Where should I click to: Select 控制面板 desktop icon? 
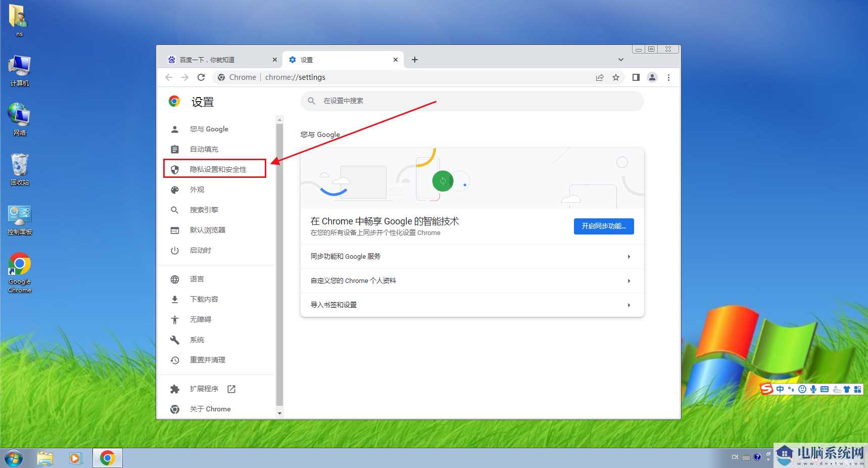(20, 220)
